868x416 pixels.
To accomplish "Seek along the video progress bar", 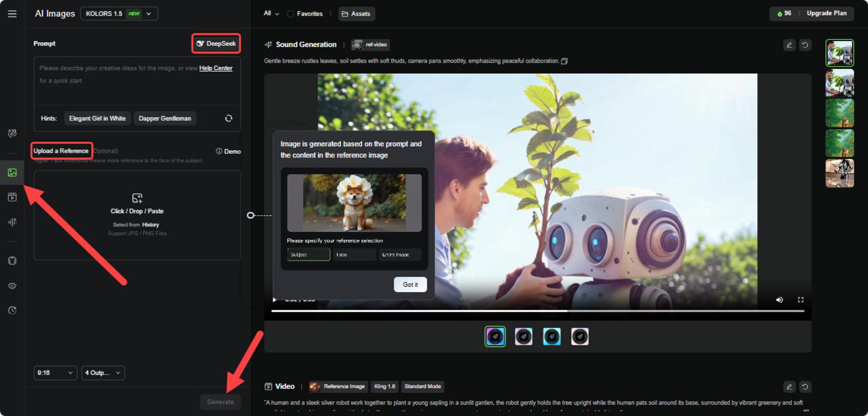I will tap(538, 311).
